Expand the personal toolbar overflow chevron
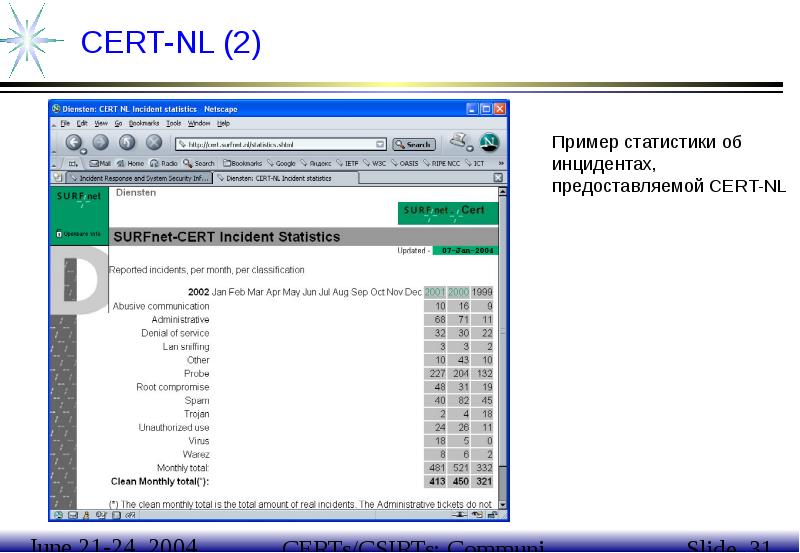The height and width of the screenshot is (553, 800). tap(500, 163)
